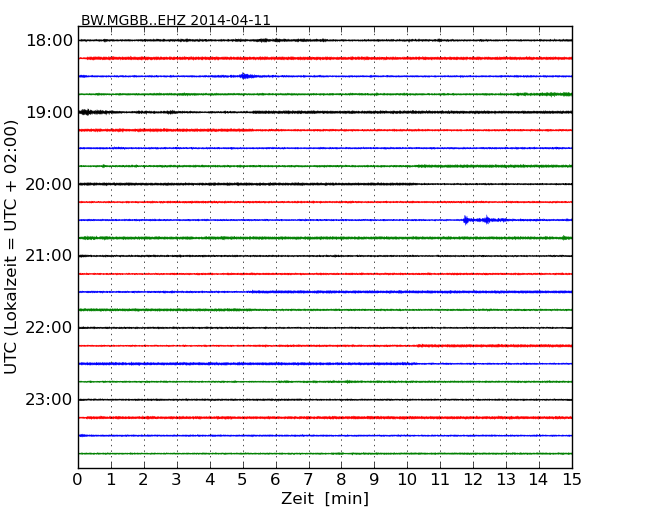Click the x-axis tick label 5
Screen dimensions: 650x520
tap(243, 479)
